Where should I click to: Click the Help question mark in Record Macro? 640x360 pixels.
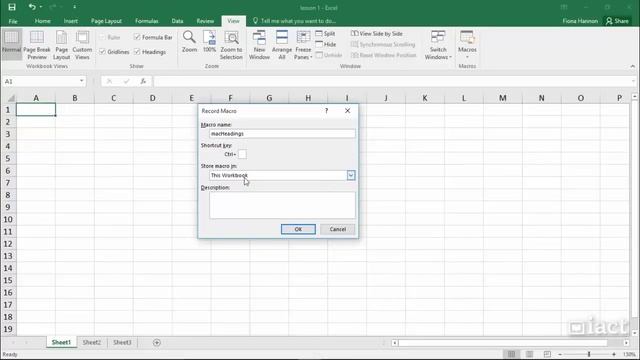coord(327,111)
